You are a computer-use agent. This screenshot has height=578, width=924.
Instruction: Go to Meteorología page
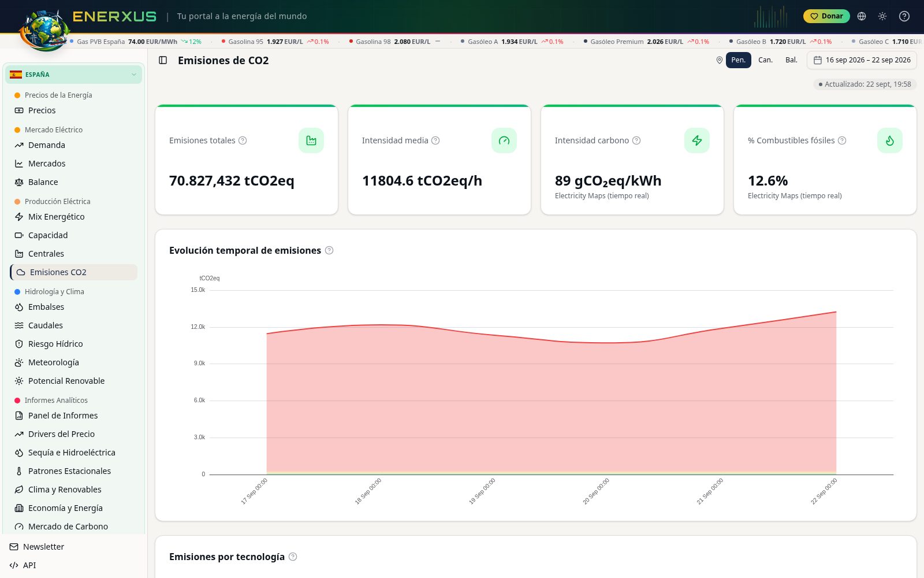click(74, 362)
